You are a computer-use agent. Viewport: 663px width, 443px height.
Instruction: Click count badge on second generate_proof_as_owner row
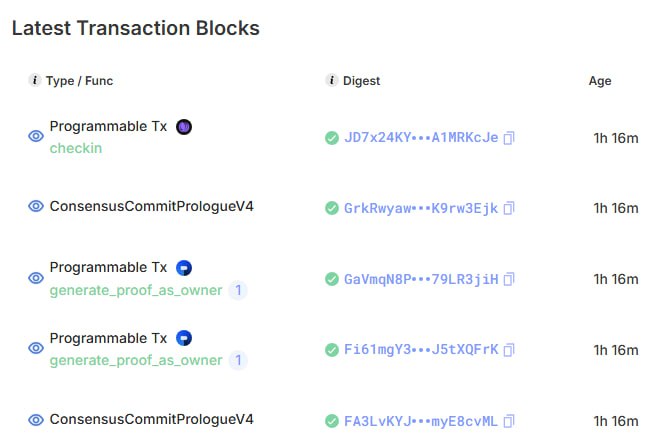[x=238, y=360]
